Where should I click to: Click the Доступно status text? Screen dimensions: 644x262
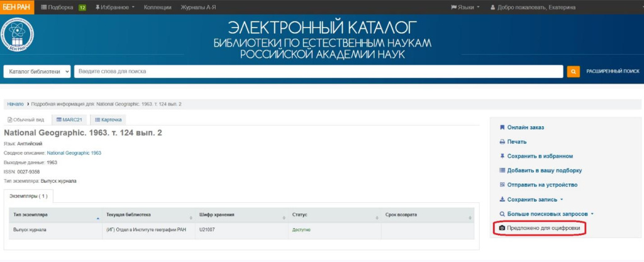point(301,229)
